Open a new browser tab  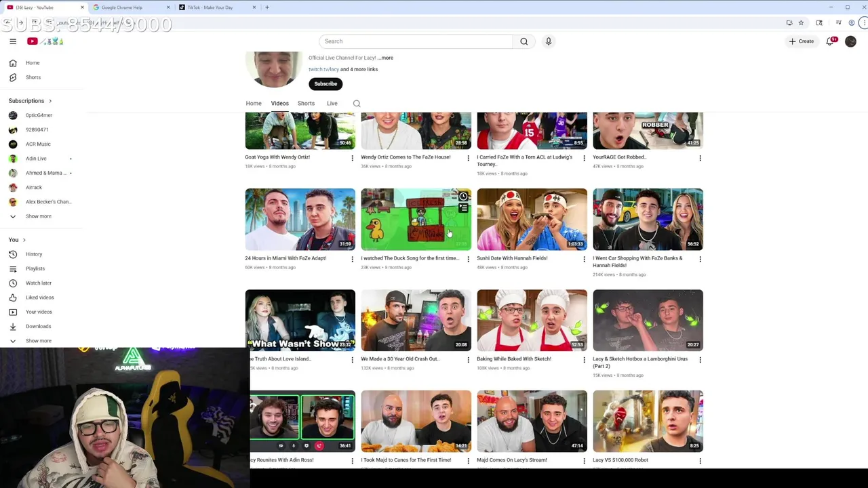[x=267, y=7]
